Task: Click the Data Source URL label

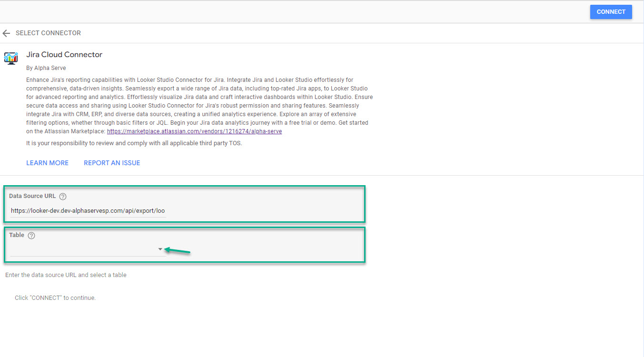Action: click(x=32, y=196)
